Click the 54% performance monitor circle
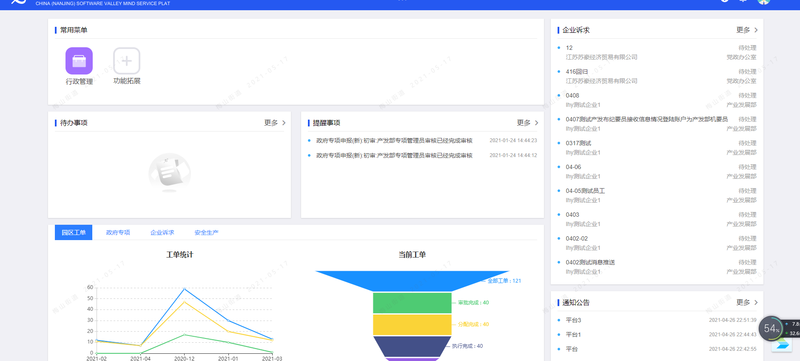800x361 pixels. point(771,328)
